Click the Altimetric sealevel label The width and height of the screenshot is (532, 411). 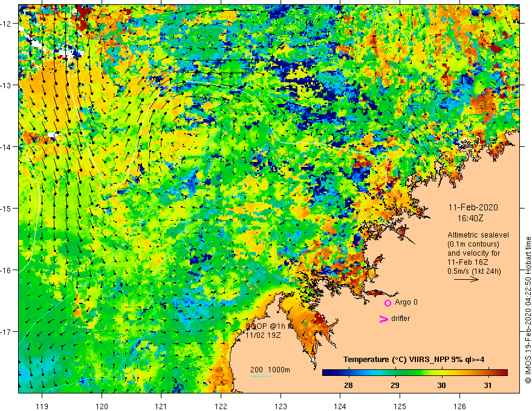pos(478,235)
